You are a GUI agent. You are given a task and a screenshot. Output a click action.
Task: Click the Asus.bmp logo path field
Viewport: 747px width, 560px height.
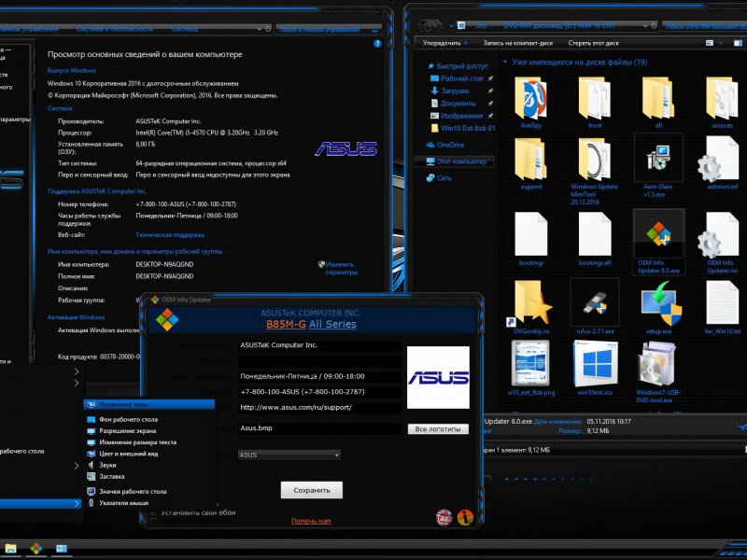(x=319, y=428)
